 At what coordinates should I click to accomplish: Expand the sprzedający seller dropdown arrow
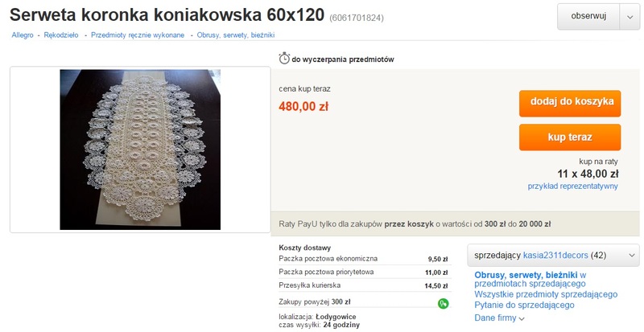pos(631,256)
